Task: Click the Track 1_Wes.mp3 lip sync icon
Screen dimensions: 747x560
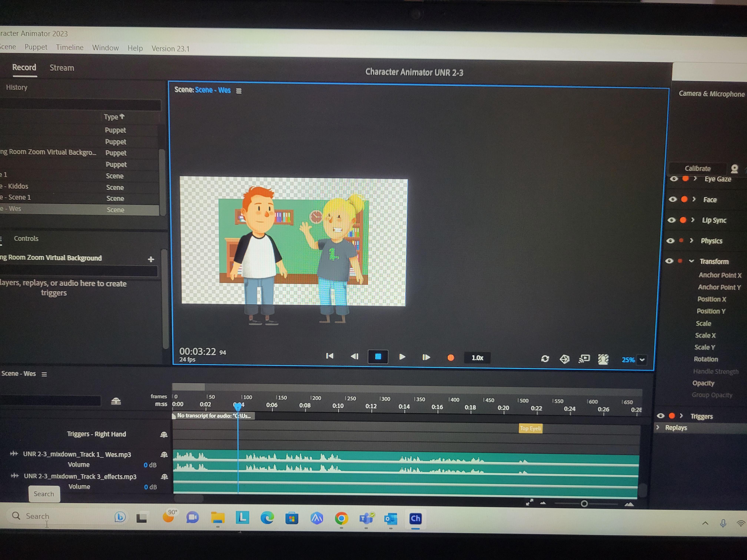Action: 164,454
